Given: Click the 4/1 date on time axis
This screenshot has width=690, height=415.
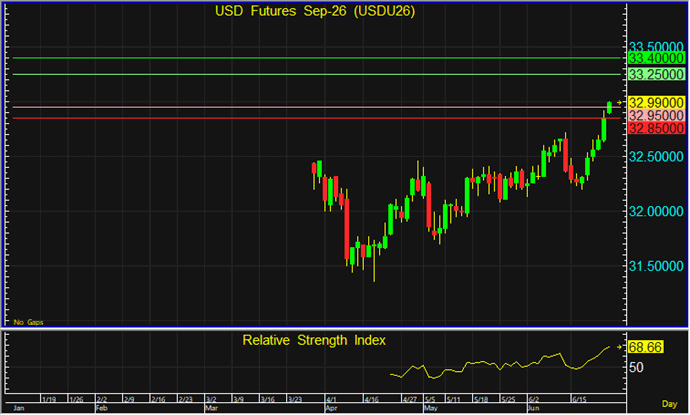Looking at the screenshot, I should tap(331, 400).
